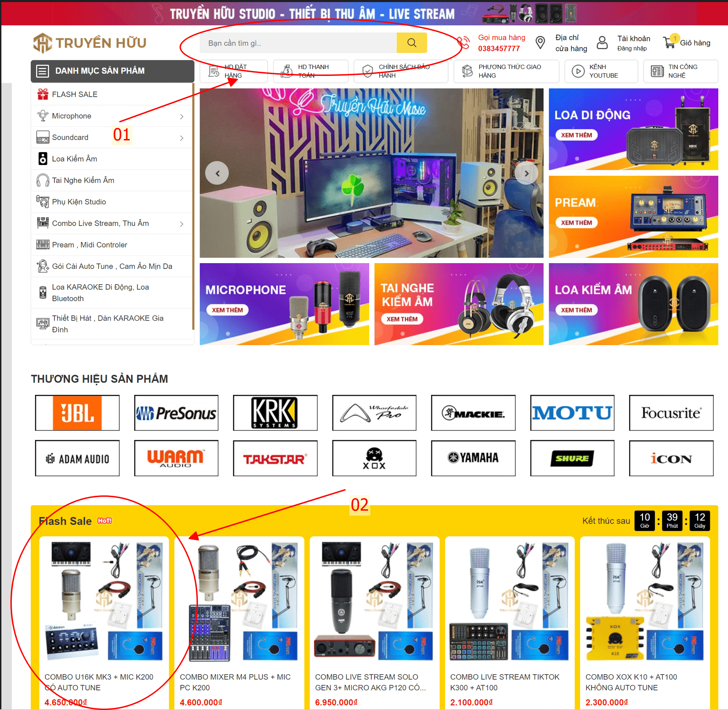The width and height of the screenshot is (728, 710).
Task: Open the Kênh YouTube play icon link
Action: (x=578, y=71)
